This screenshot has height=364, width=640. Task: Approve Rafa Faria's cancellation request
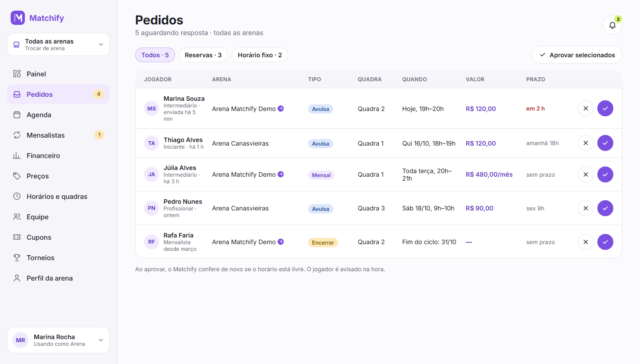tap(605, 242)
